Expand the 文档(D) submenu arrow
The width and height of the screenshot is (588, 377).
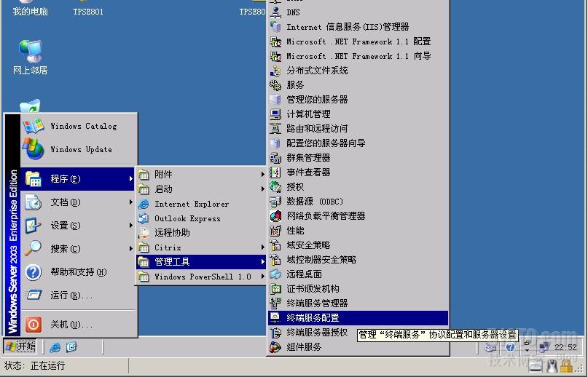pos(130,202)
